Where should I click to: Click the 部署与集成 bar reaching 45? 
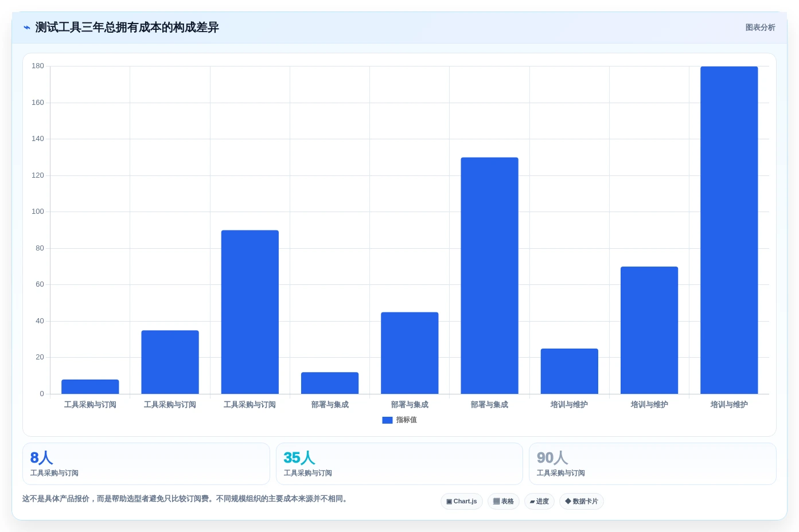(x=410, y=353)
